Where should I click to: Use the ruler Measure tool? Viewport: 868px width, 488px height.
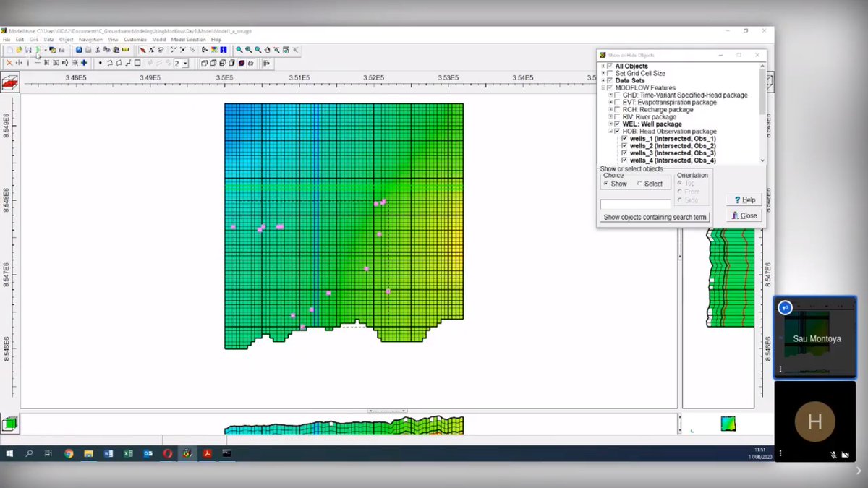click(124, 50)
